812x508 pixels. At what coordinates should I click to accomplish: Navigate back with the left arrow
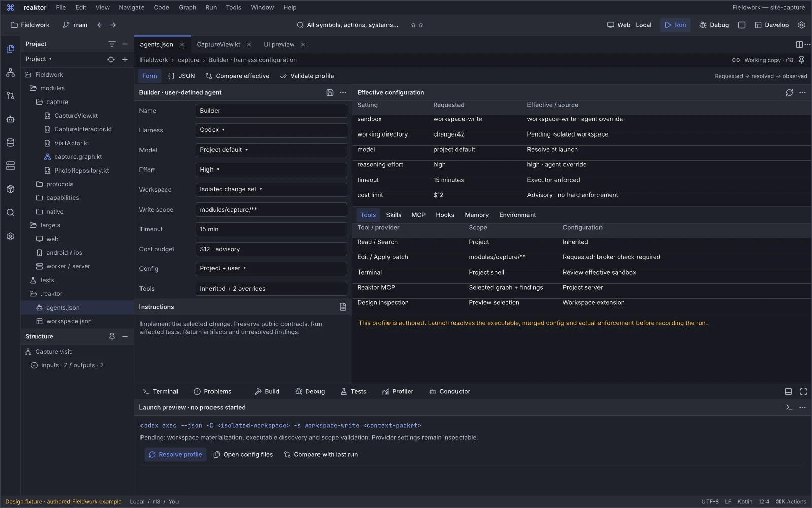tap(100, 25)
